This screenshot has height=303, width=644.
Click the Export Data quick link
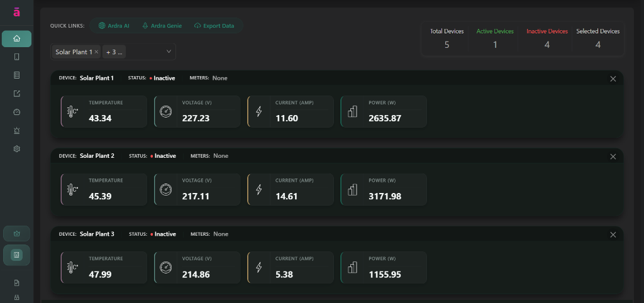[214, 26]
